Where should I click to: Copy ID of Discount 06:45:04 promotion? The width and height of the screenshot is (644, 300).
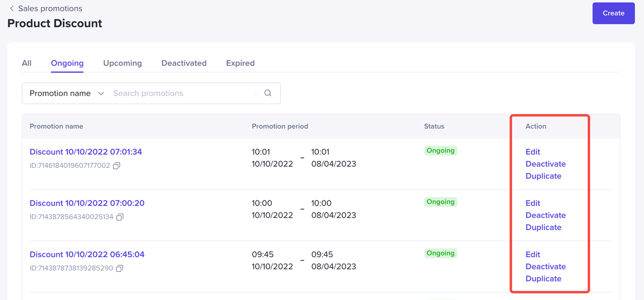(x=120, y=268)
